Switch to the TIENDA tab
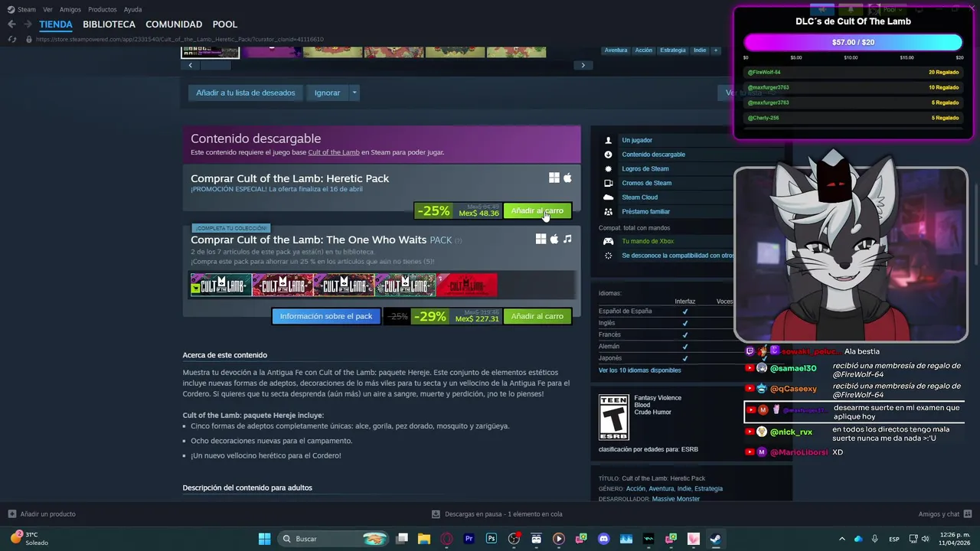 (x=56, y=24)
